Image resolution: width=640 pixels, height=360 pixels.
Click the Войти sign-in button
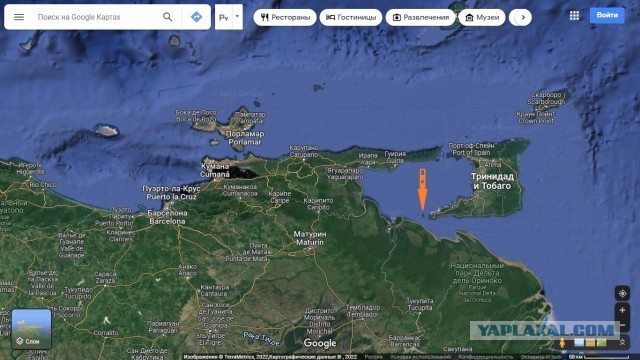pos(607,15)
